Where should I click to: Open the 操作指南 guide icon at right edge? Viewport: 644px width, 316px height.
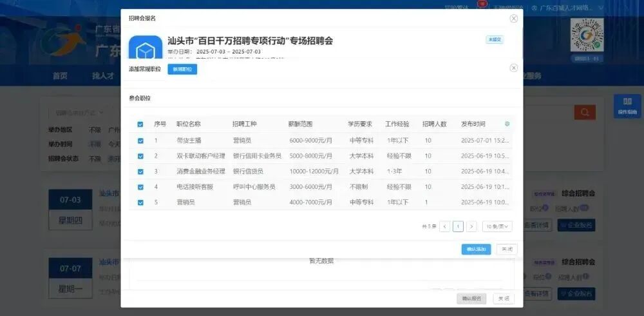click(627, 106)
